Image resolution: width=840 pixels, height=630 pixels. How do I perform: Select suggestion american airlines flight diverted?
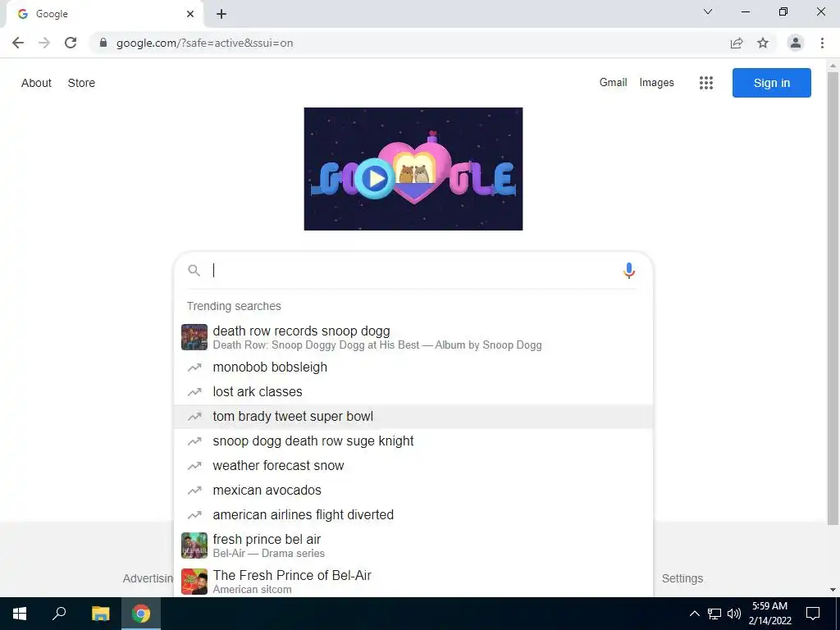tap(413, 515)
